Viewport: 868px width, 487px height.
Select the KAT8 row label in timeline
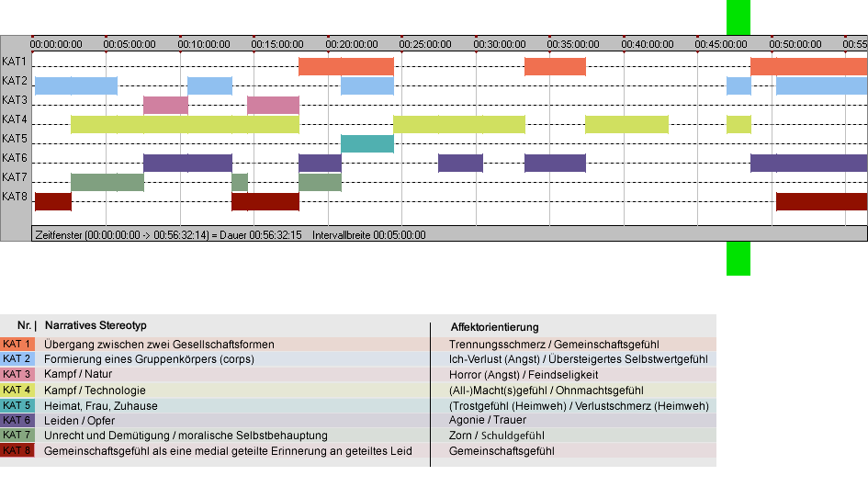[15, 197]
